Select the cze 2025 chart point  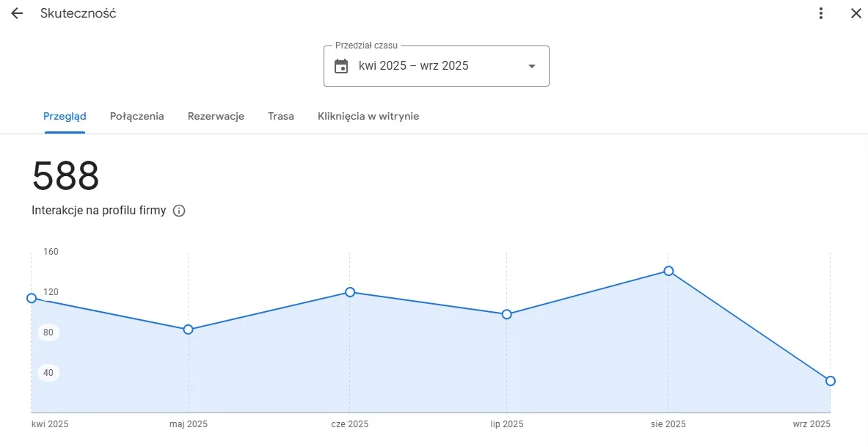click(350, 292)
